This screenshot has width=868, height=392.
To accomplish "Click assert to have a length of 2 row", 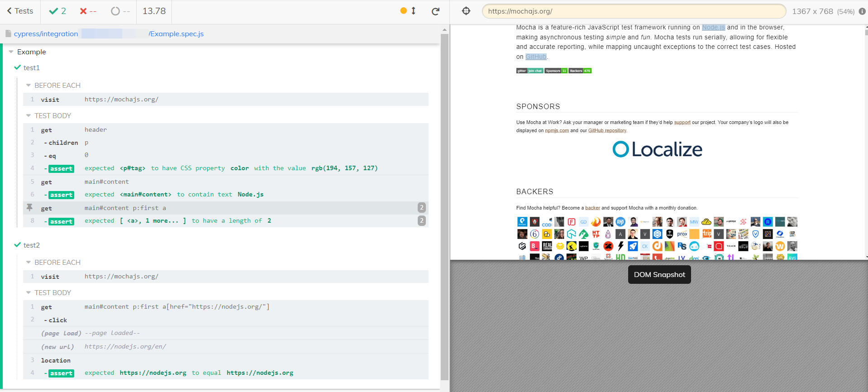I will (226, 221).
